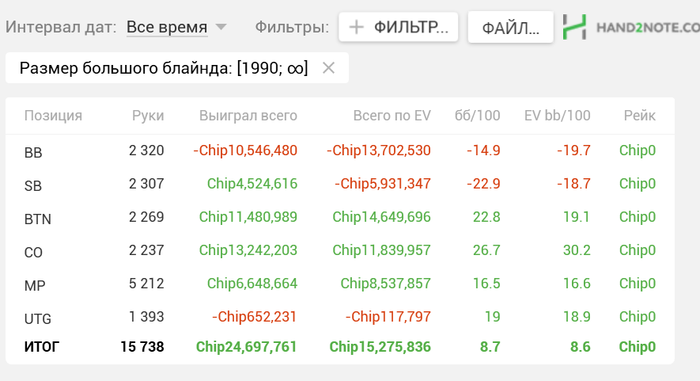The height and width of the screenshot is (381, 700).
Task: Click the big blind filter label text
Action: click(x=164, y=68)
